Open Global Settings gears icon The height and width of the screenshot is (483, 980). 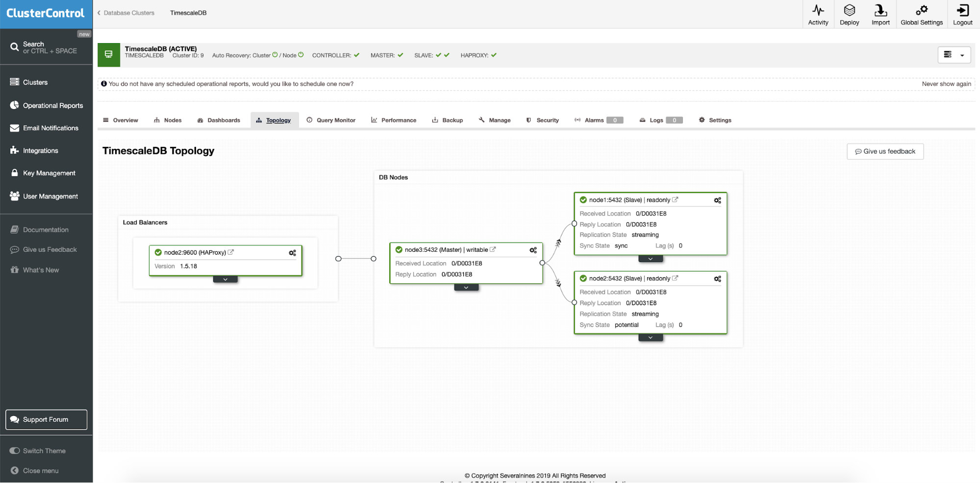[x=921, y=10]
